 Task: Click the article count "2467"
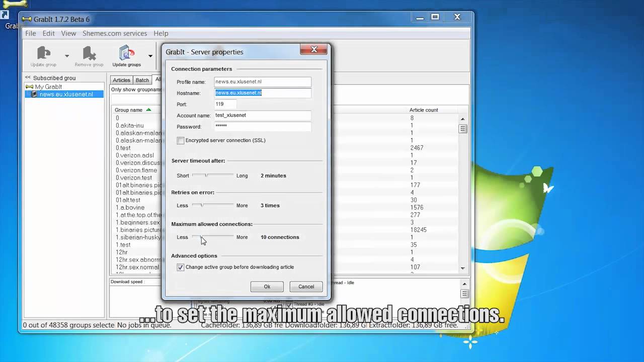point(417,148)
